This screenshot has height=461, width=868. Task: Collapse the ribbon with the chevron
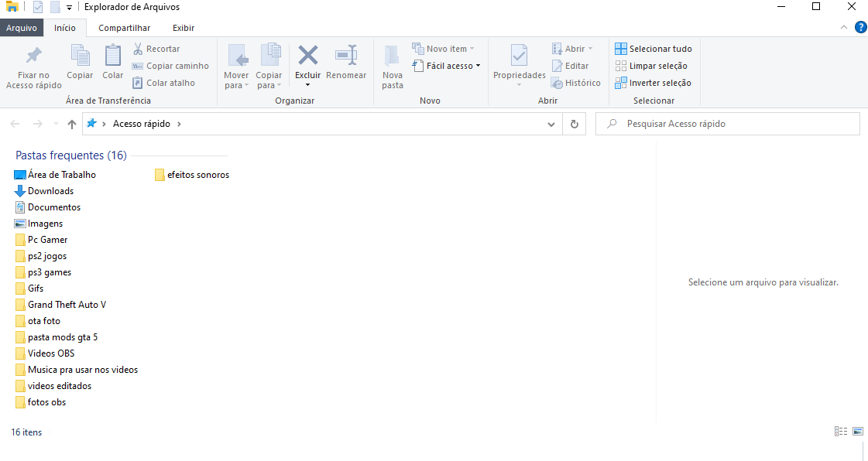point(844,27)
